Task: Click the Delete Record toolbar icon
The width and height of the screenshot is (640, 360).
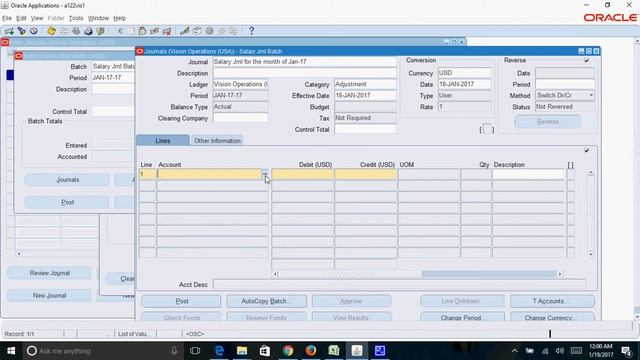Action: pos(167,31)
